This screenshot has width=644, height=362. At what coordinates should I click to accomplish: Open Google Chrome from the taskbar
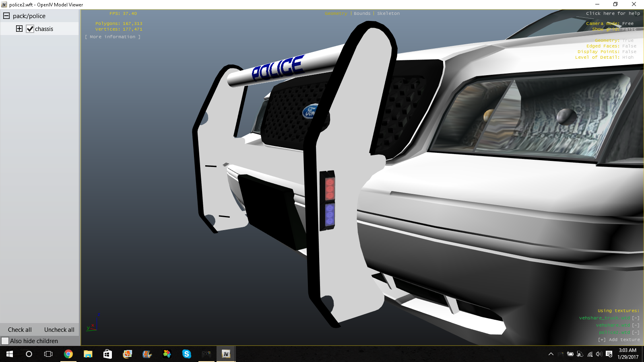pyautogui.click(x=68, y=354)
